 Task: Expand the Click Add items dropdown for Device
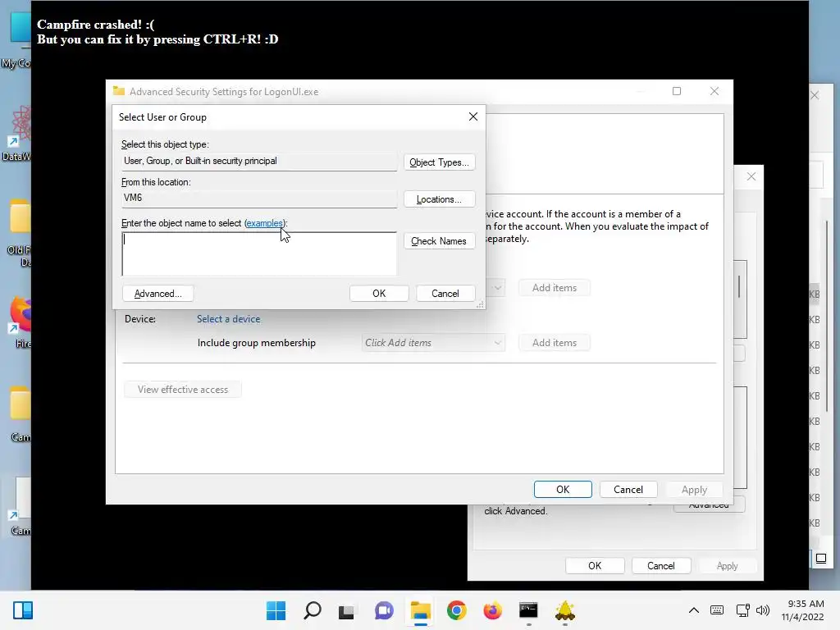pos(498,343)
